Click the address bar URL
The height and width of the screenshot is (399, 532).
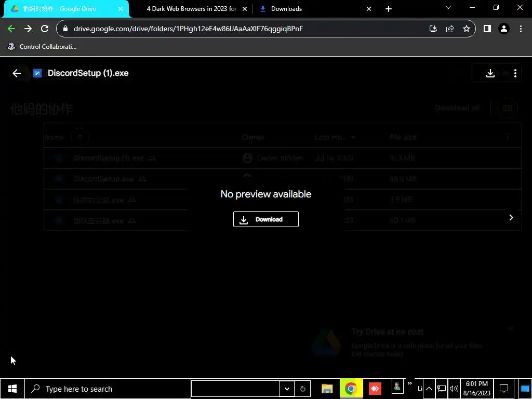pyautogui.click(x=188, y=29)
